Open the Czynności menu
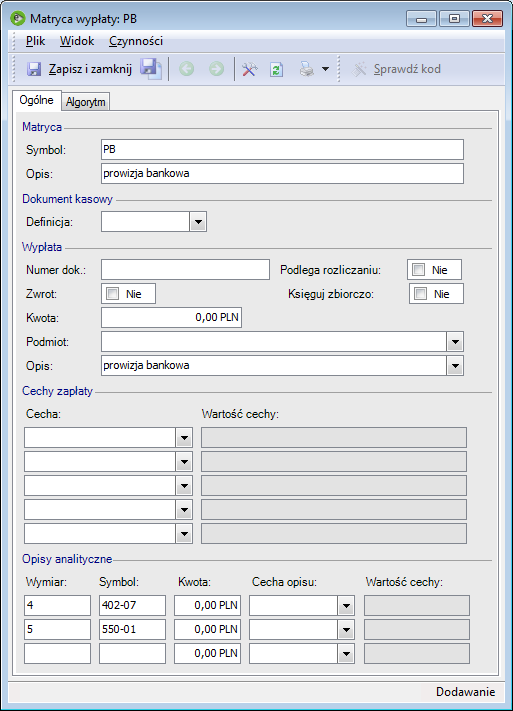 [136, 41]
